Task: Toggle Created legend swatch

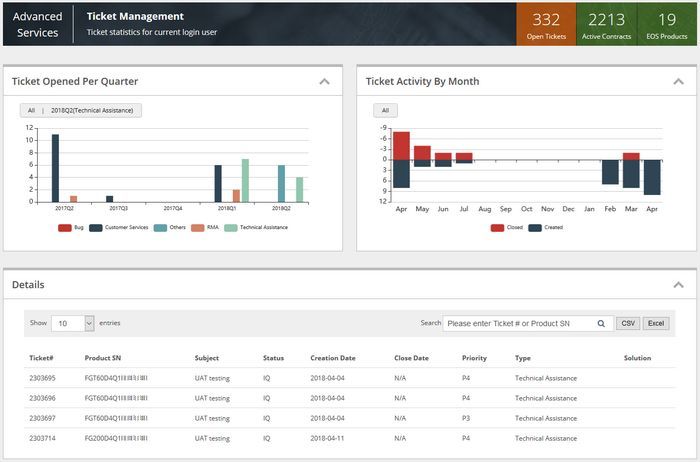Action: pos(535,228)
